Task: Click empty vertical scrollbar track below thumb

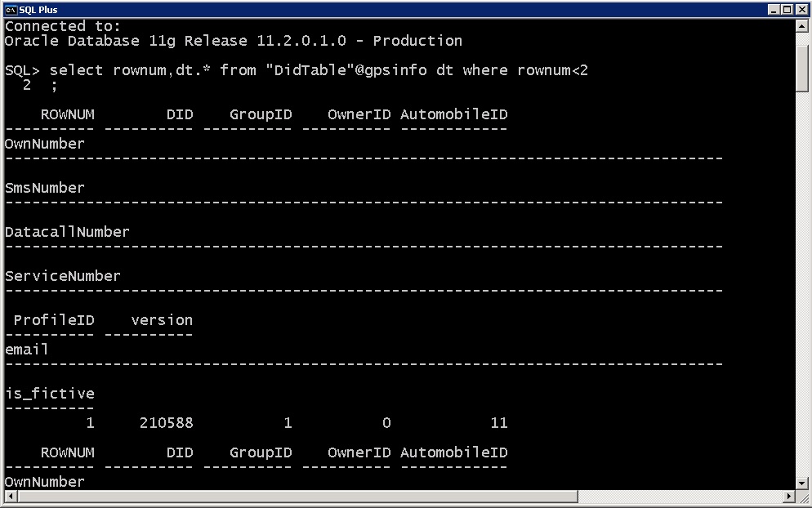Action: [801, 286]
